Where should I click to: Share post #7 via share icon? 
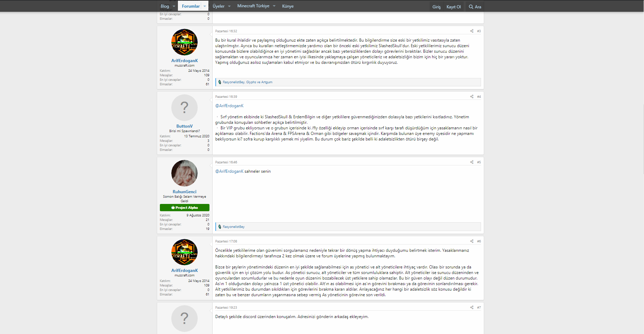tap(472, 307)
